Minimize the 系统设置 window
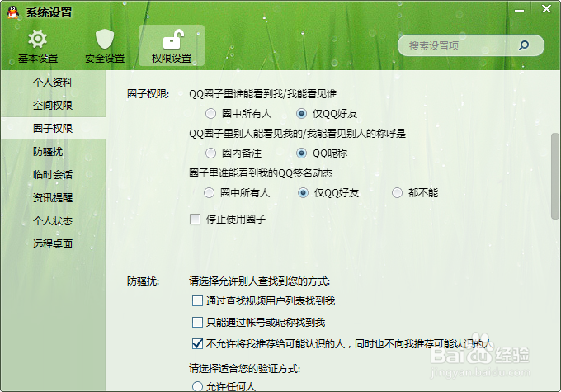This screenshot has height=392, width=561. (x=520, y=11)
